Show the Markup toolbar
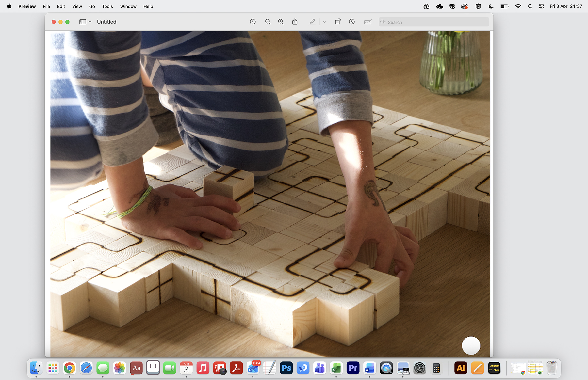The height and width of the screenshot is (380, 588). click(351, 22)
